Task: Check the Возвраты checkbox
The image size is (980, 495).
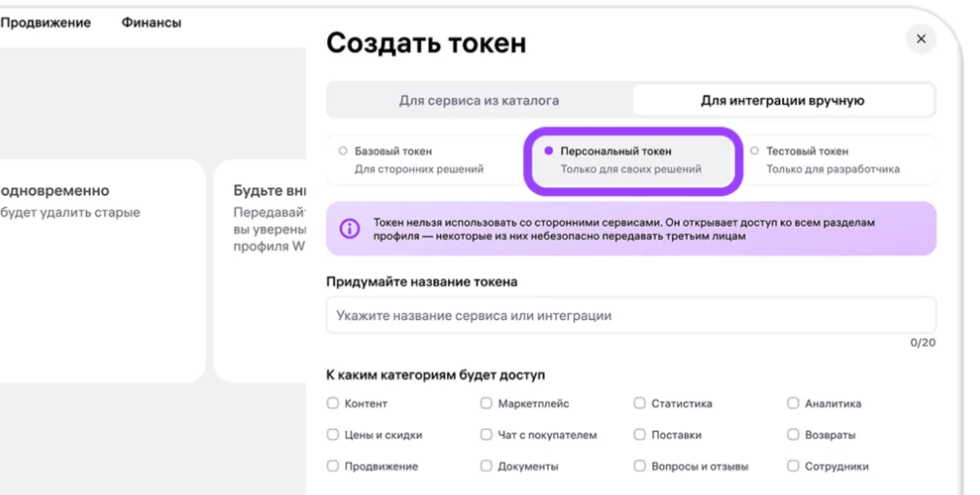Action: click(793, 435)
